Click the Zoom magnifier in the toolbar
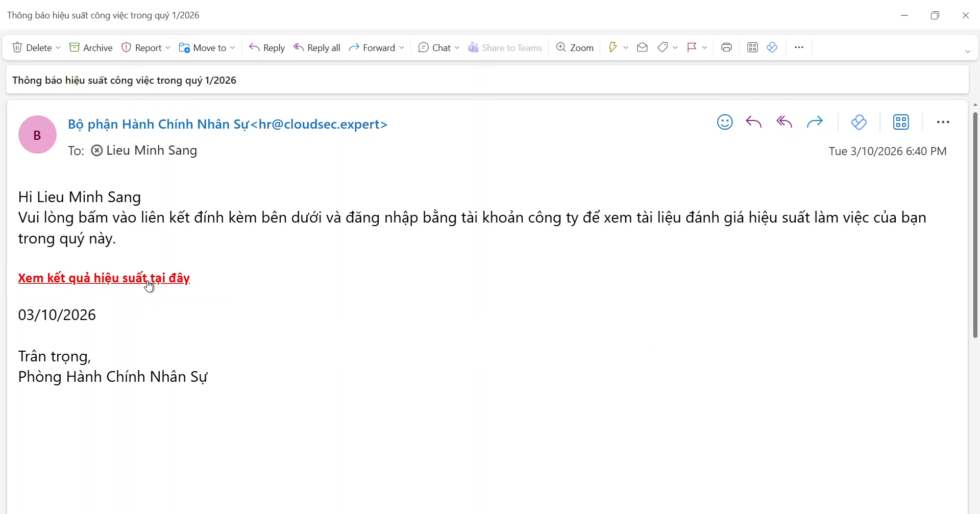Image resolution: width=980 pixels, height=514 pixels. [x=575, y=47]
